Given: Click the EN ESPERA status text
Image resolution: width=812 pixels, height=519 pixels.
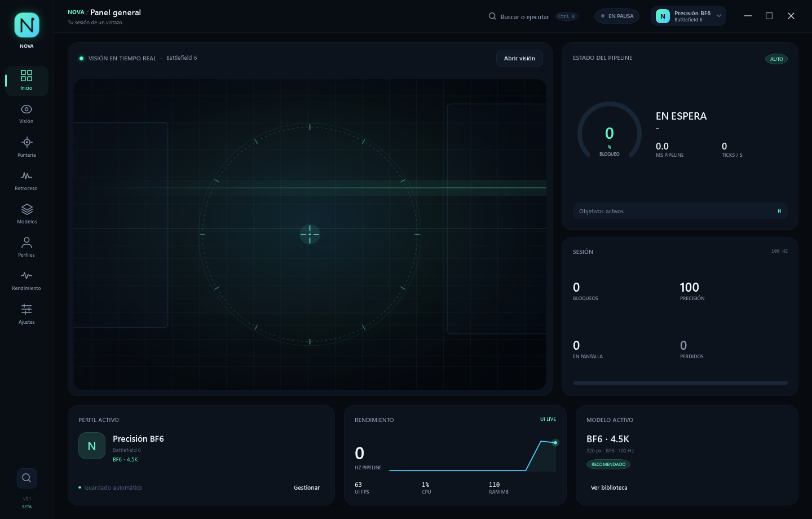Looking at the screenshot, I should pyautogui.click(x=681, y=116).
